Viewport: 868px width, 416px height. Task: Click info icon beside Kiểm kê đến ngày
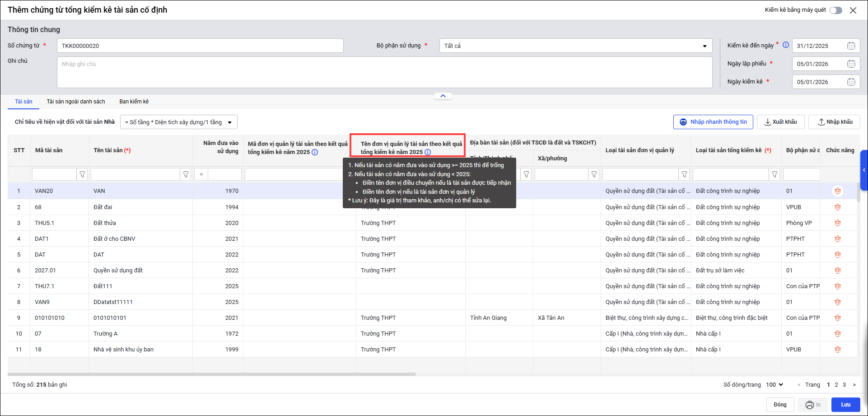pyautogui.click(x=786, y=45)
